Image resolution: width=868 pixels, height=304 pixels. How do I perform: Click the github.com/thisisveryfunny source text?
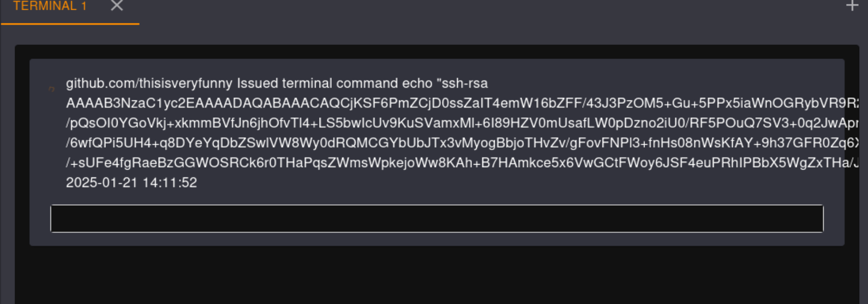click(149, 83)
